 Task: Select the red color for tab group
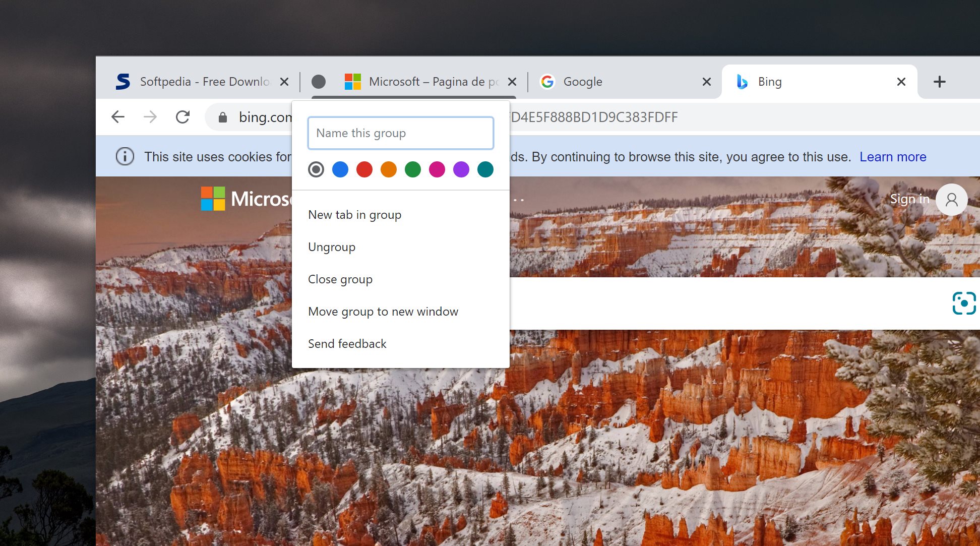tap(363, 169)
